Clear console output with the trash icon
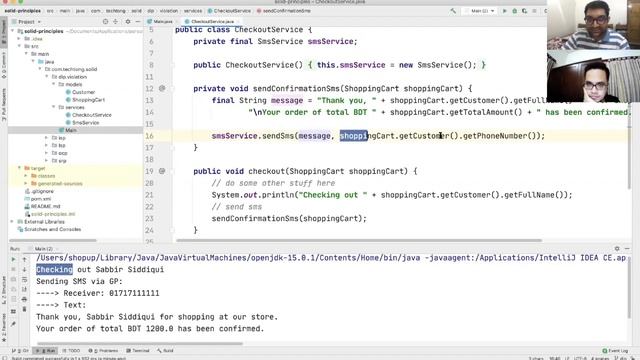640x360 pixels. 24,309
